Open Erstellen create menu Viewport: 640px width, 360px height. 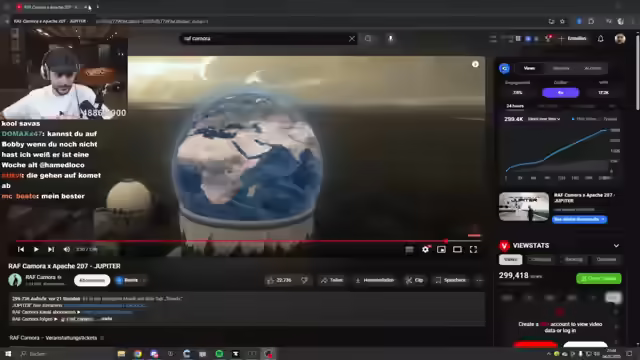[573, 39]
